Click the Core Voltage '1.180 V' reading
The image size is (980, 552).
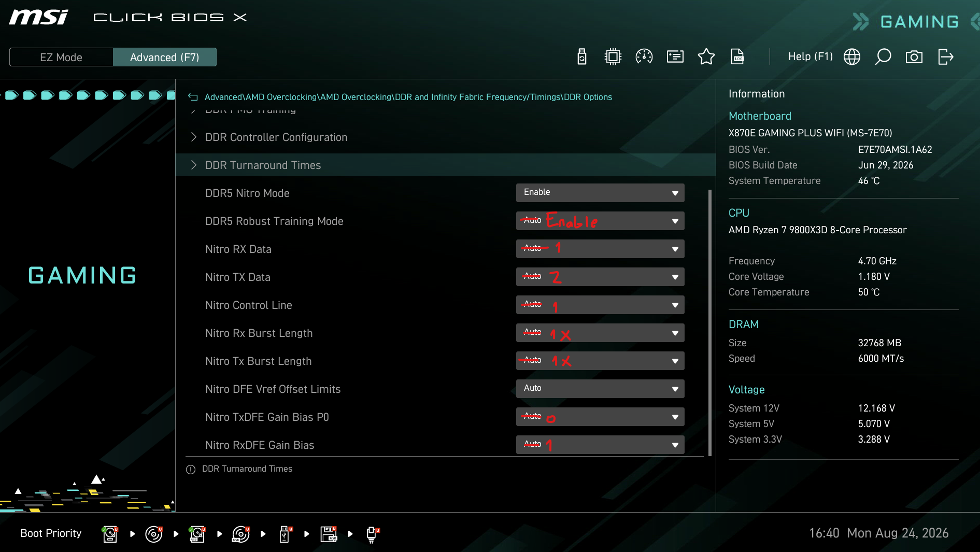(874, 276)
